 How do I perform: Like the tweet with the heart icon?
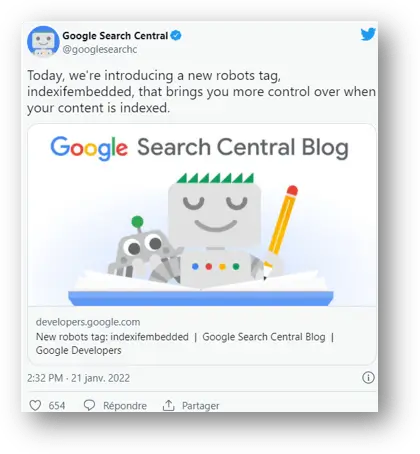coord(35,405)
